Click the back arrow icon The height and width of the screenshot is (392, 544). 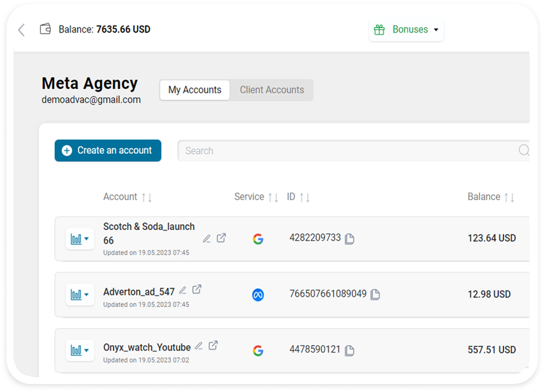pyautogui.click(x=21, y=30)
